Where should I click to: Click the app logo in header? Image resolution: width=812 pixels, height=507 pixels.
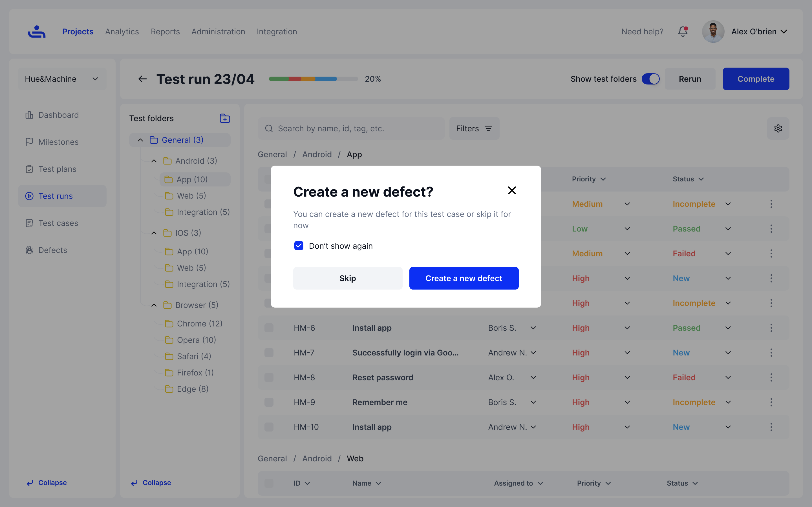37,32
